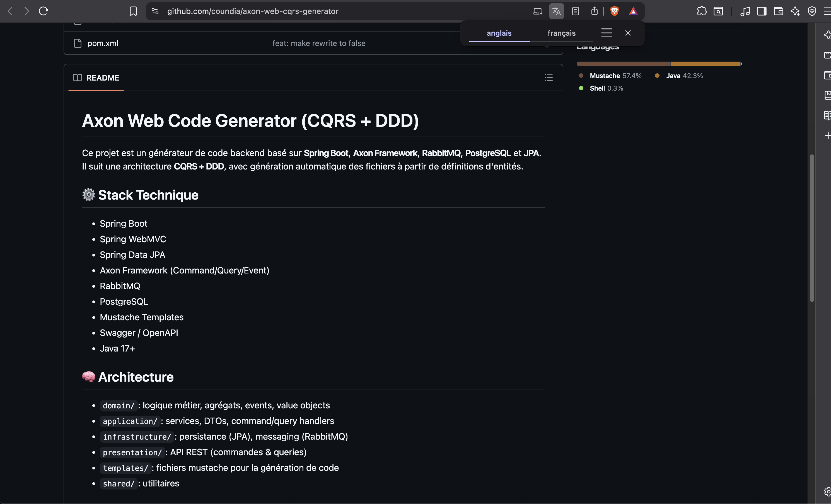Bookmark this page with bookmark icon
This screenshot has width=831, height=504.
(133, 11)
